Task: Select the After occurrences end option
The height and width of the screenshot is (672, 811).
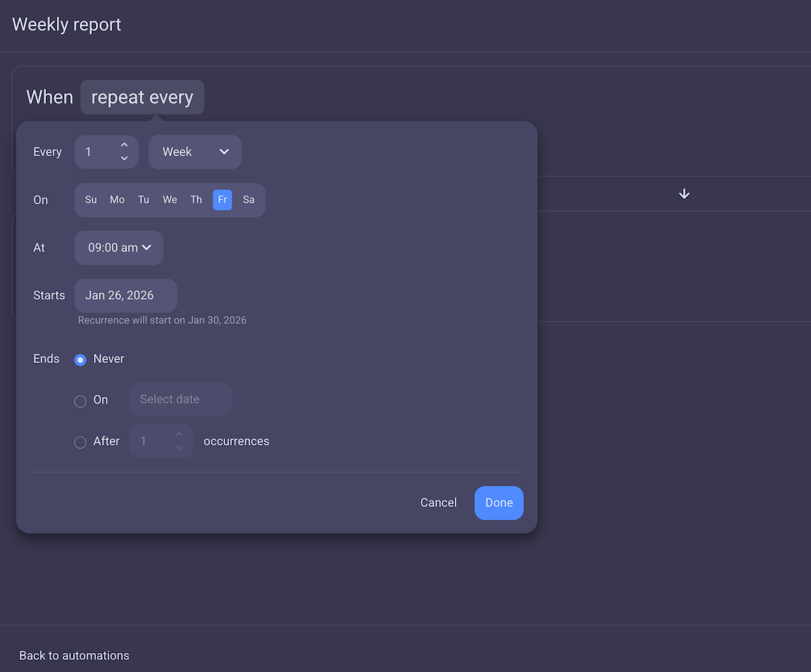Action: (80, 442)
